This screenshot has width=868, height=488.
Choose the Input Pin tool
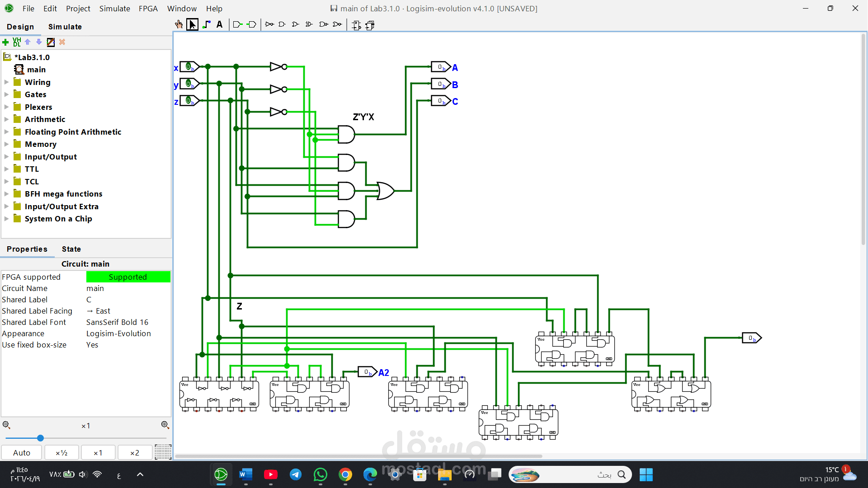coord(237,25)
